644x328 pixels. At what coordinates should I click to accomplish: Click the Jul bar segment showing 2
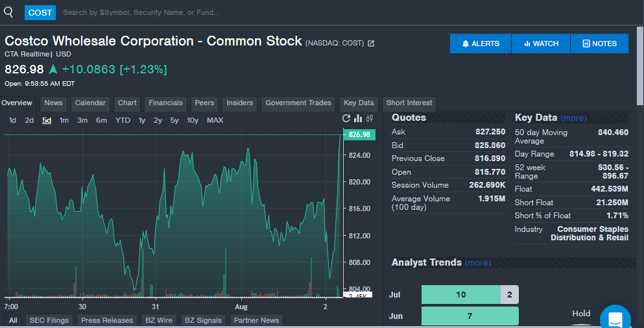[510, 295]
